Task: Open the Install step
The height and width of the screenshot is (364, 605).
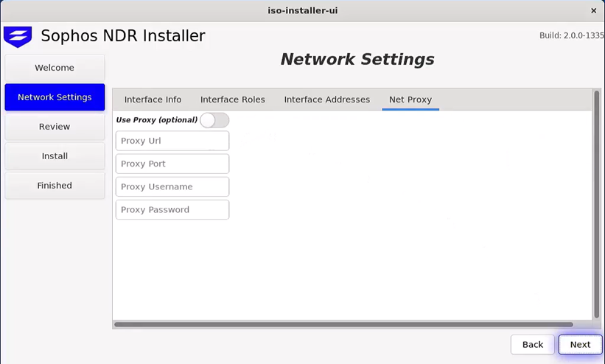Action: (55, 156)
